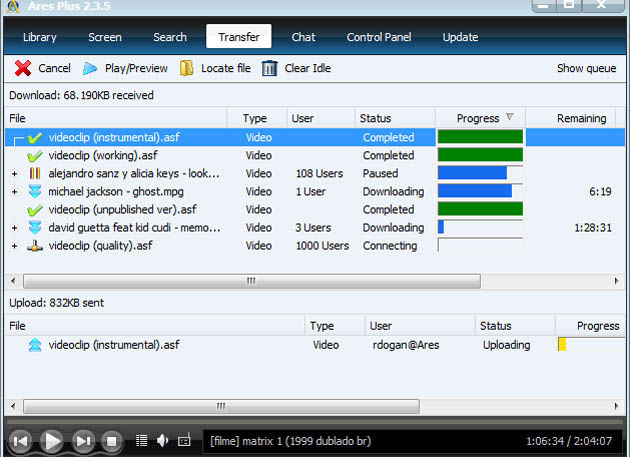Select the videoclip (working).asf file name
Screen dimensions: 630x457
103,156
